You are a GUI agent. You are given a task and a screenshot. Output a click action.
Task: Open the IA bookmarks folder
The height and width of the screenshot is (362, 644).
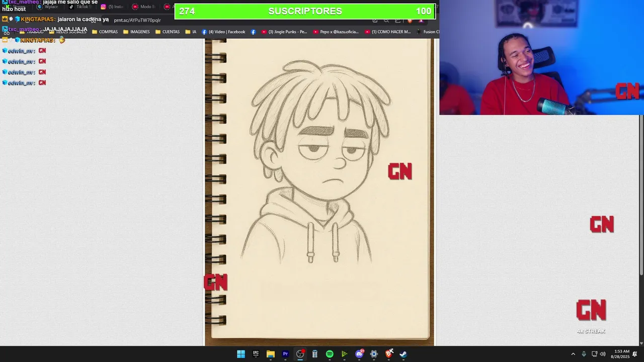[x=191, y=32]
